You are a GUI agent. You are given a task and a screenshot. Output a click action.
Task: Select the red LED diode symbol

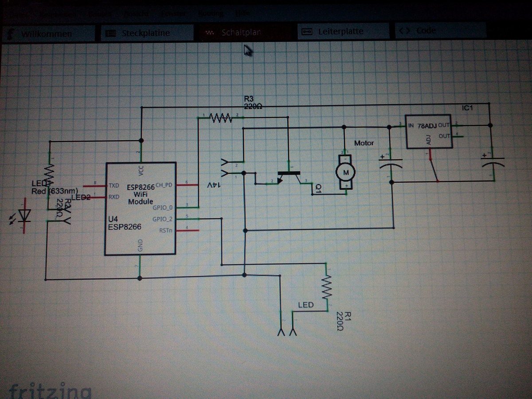[25, 216]
